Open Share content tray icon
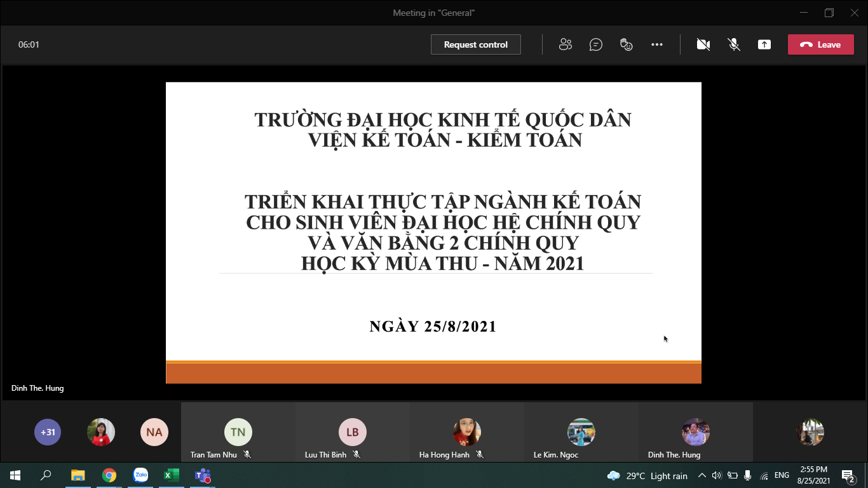Screen dimensions: 868x488 click(764, 44)
